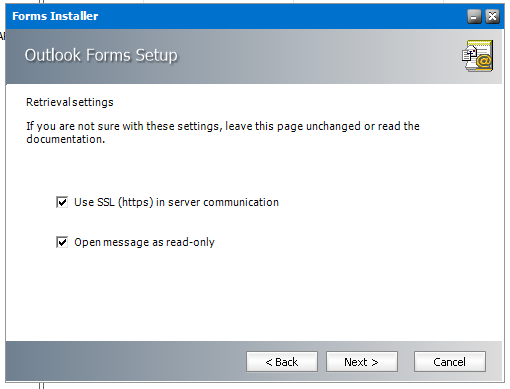The width and height of the screenshot is (510, 389).
Task: Click the Retrieval settings section label
Action: tap(70, 102)
